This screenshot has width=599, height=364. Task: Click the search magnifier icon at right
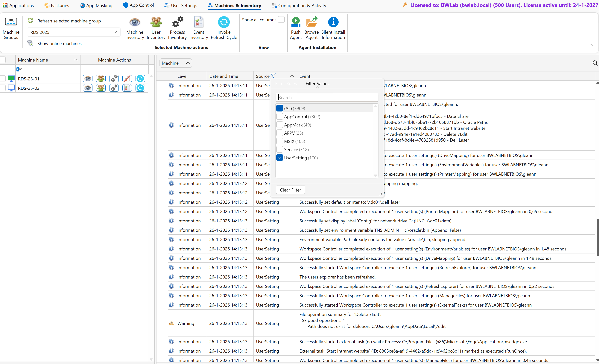pyautogui.click(x=595, y=63)
